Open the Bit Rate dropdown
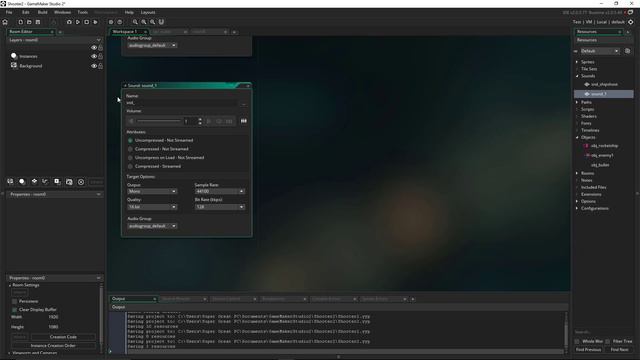640x360 pixels. [x=220, y=207]
